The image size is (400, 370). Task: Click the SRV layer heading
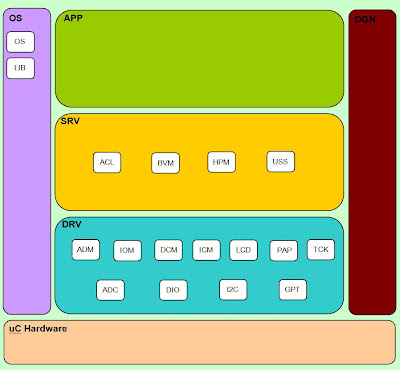click(x=70, y=121)
